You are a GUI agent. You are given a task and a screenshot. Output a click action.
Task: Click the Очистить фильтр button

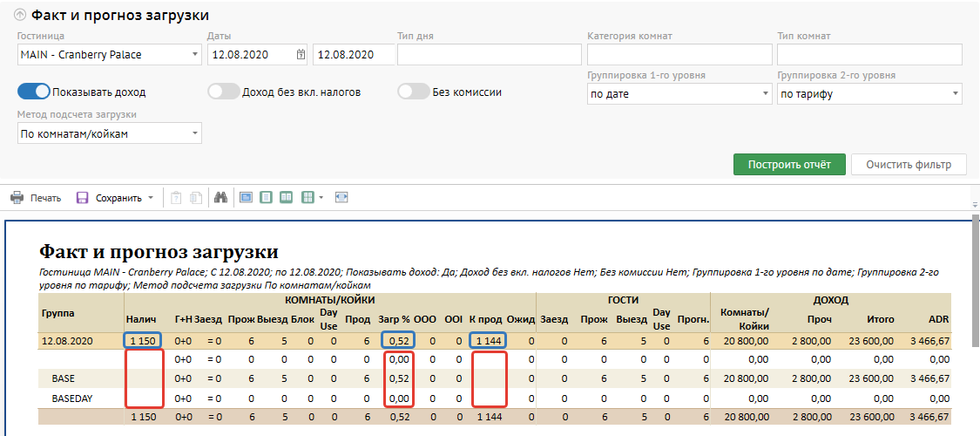[x=909, y=164]
